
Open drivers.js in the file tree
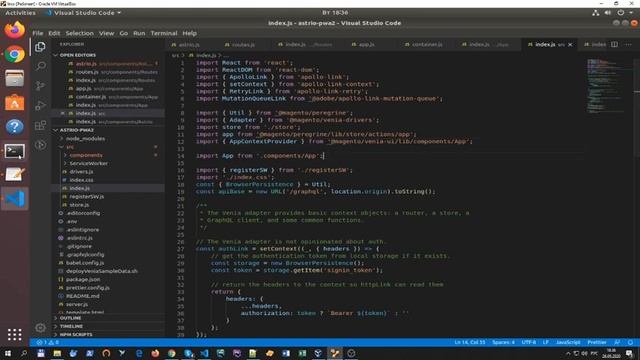(x=81, y=172)
